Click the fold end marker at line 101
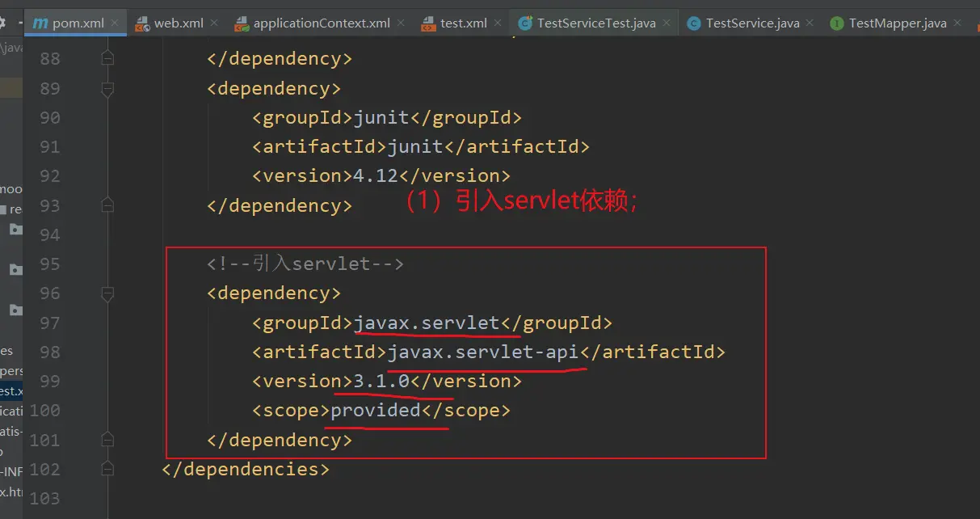The height and width of the screenshot is (519, 980). (107, 440)
